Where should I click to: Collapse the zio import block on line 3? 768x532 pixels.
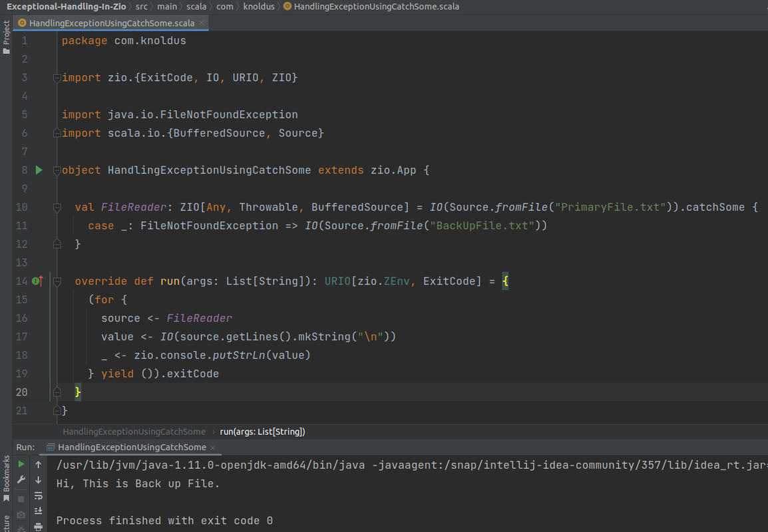pyautogui.click(x=57, y=77)
